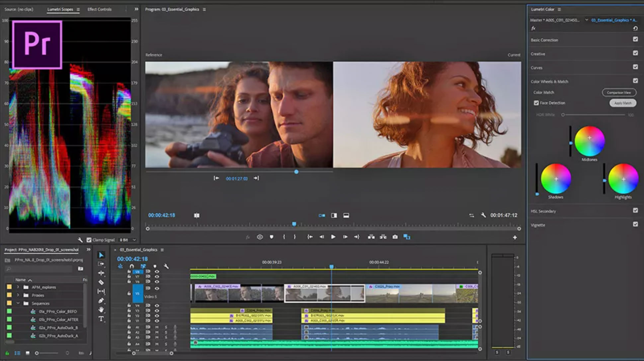Toggle Snap magnet in timeline

132,266
